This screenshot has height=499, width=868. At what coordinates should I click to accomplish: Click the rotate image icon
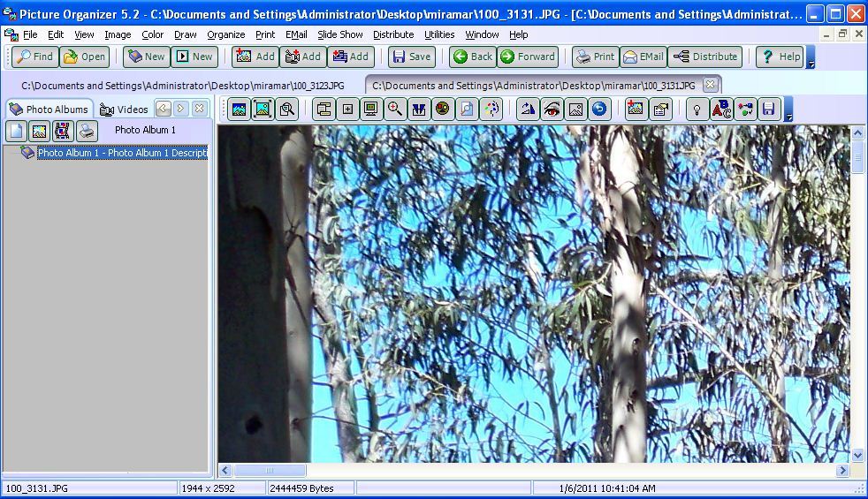click(x=528, y=109)
